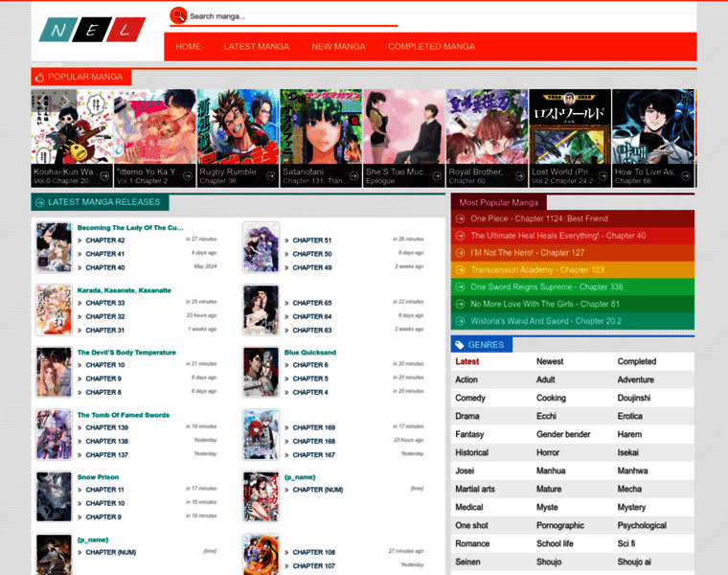This screenshot has height=575, width=728.
Task: Click arrow icon in Latest Manga Releases header
Action: click(x=39, y=202)
